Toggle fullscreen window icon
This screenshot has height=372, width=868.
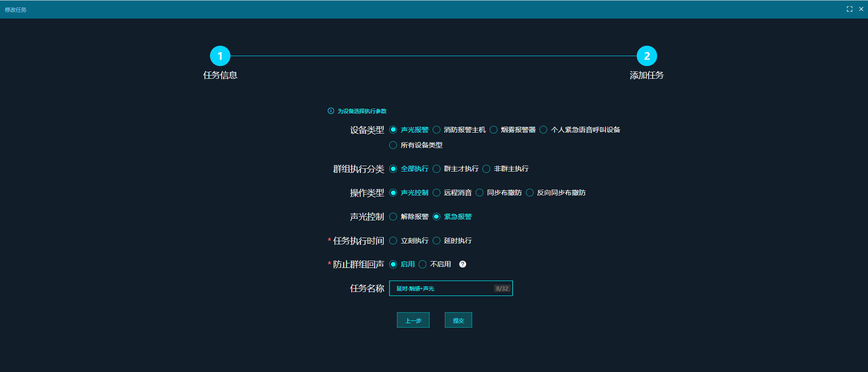pyautogui.click(x=849, y=9)
